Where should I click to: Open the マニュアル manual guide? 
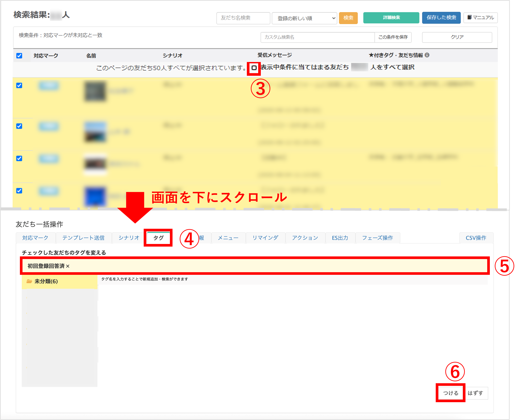point(480,18)
